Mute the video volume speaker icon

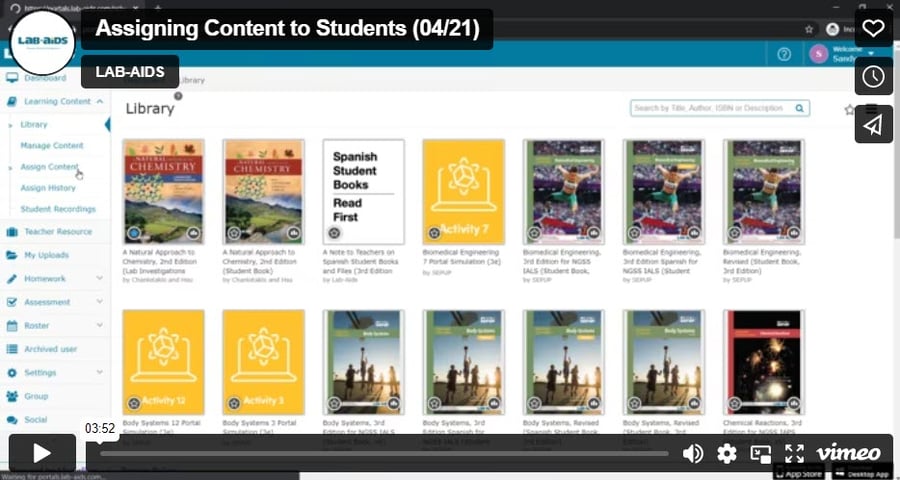pos(692,454)
